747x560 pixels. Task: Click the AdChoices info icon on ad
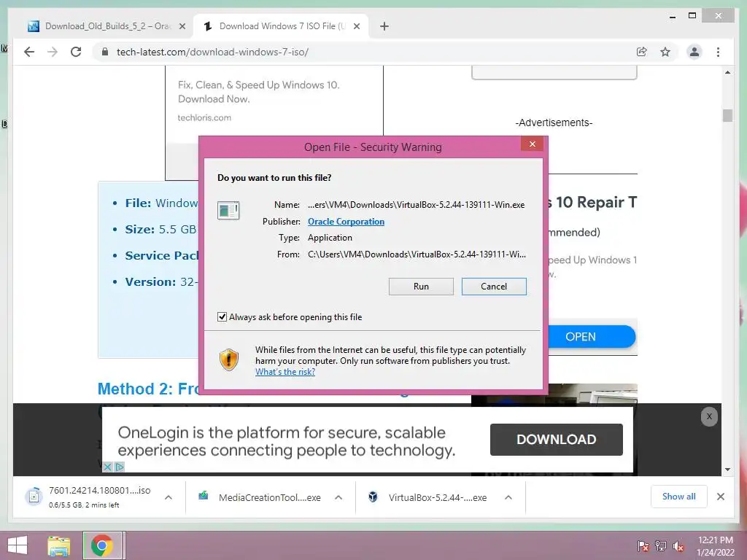pos(120,467)
